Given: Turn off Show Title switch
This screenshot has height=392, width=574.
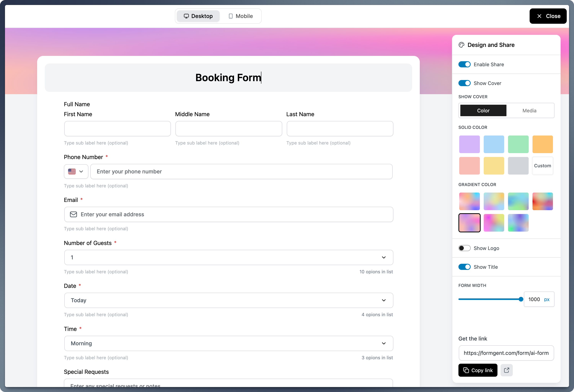Looking at the screenshot, I should [x=464, y=267].
